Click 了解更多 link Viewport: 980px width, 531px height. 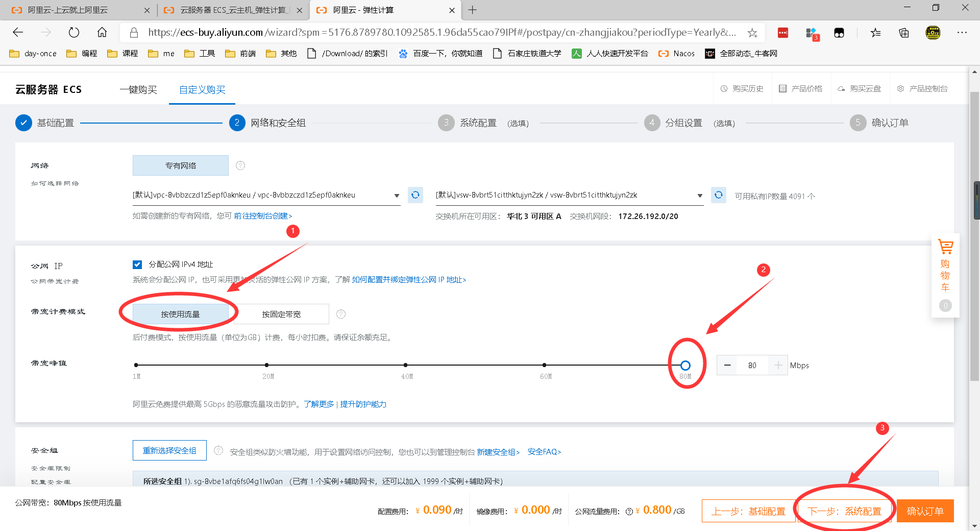pyautogui.click(x=318, y=404)
